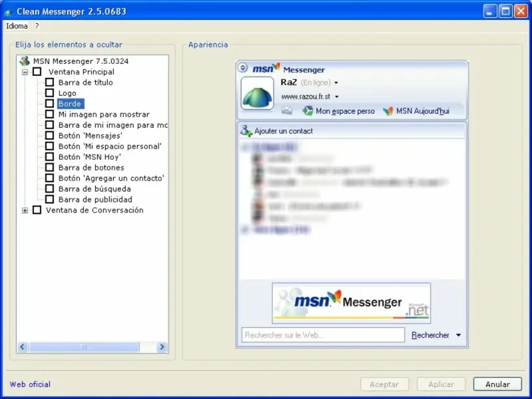
Task: Click the Rechercher search button
Action: click(x=430, y=335)
